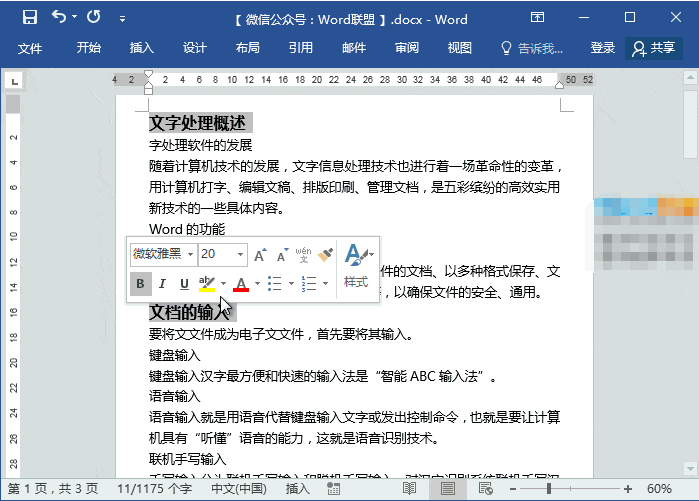
Task: Click the 60% zoom level
Action: pyautogui.click(x=659, y=489)
